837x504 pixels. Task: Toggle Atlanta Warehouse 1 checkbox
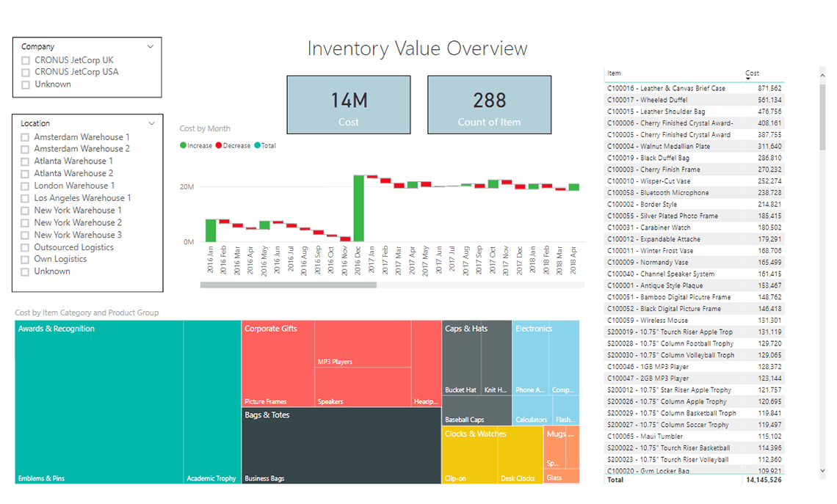(x=24, y=161)
